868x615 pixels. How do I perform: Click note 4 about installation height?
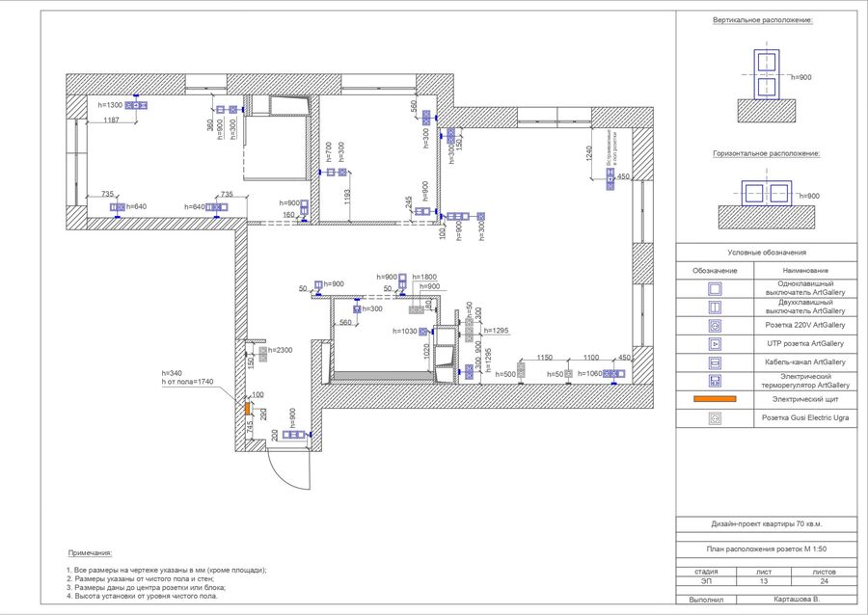click(x=143, y=596)
